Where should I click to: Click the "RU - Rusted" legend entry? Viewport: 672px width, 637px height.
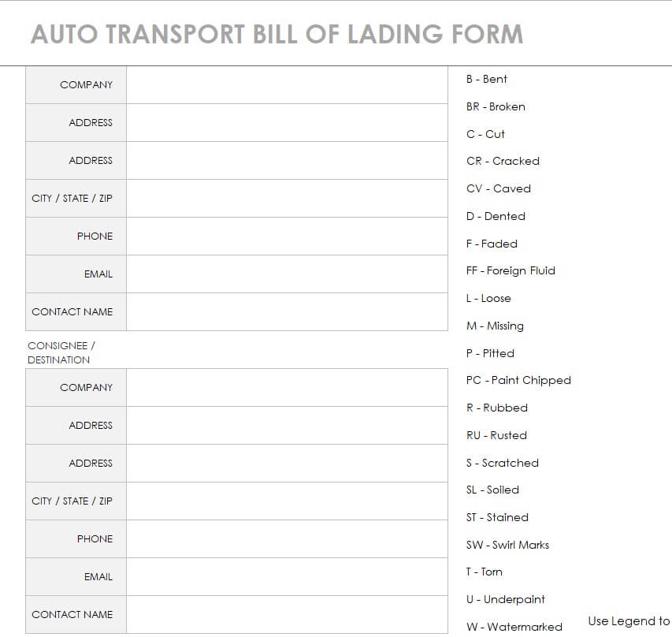tap(496, 435)
